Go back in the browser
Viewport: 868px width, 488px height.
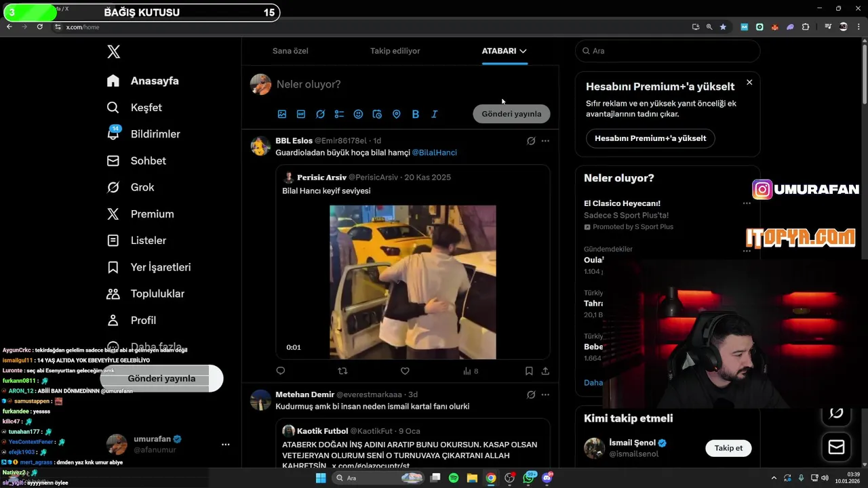9,26
